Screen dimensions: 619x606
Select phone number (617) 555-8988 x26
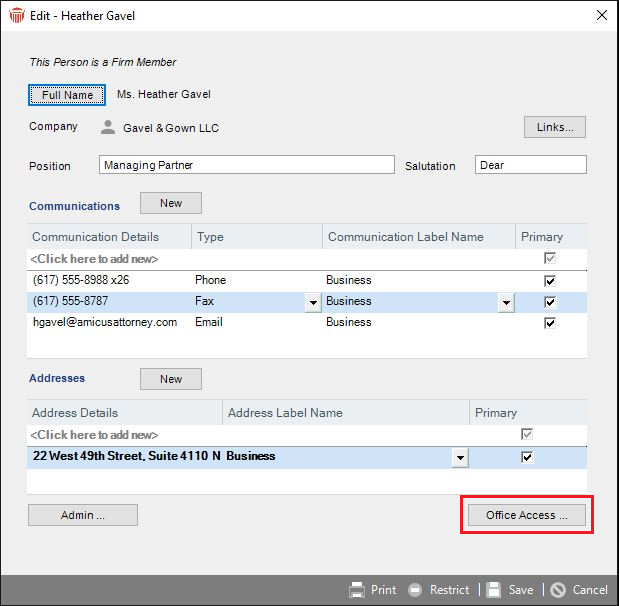coord(81,280)
